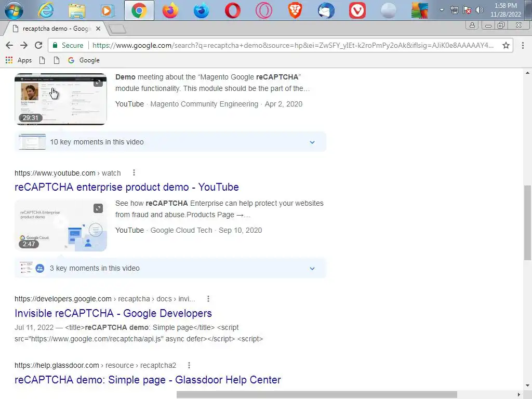Launch Vivaldi browser from taskbar

[357, 10]
